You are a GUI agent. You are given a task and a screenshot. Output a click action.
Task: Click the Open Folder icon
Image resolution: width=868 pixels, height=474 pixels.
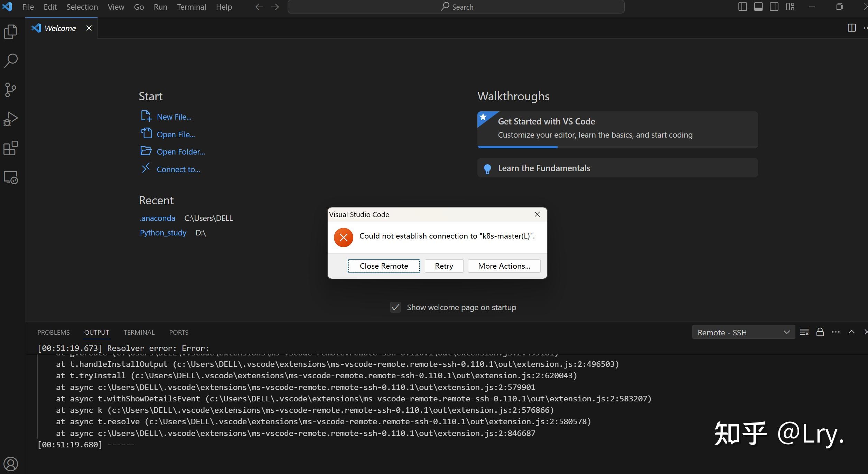146,151
